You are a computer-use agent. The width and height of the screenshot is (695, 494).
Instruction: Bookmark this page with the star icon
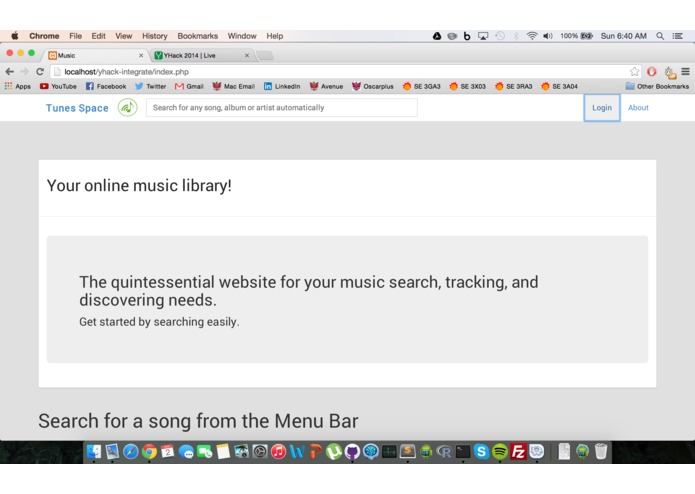click(634, 71)
